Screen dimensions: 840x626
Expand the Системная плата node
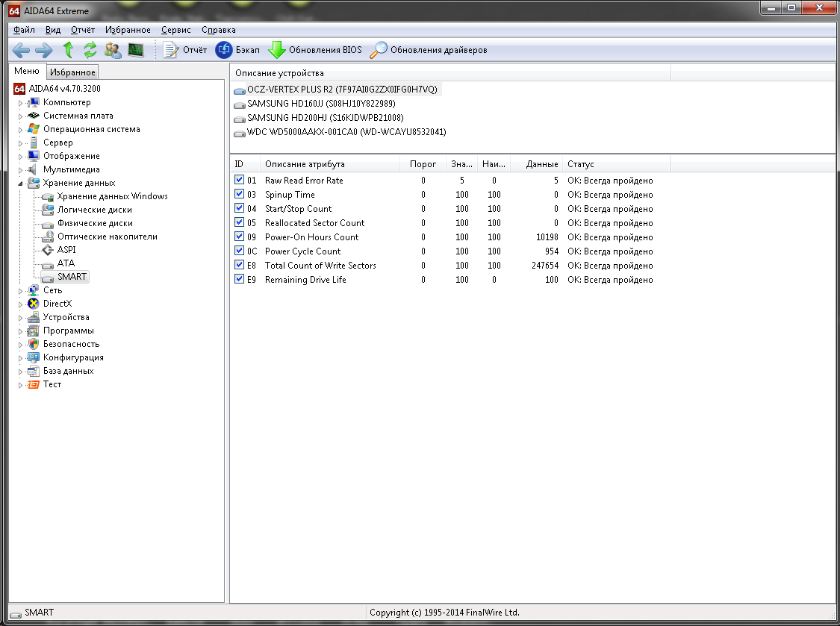[20, 116]
